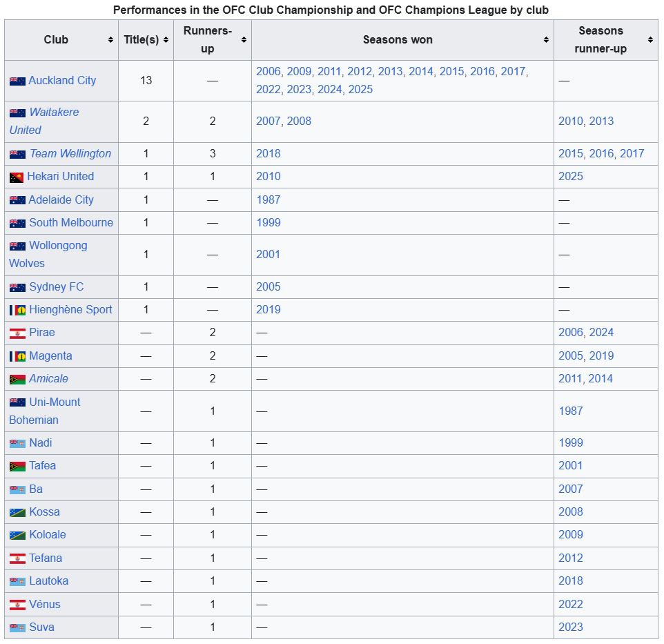Image resolution: width=664 pixels, height=644 pixels.
Task: Open the Kossa club link
Action: (x=44, y=512)
